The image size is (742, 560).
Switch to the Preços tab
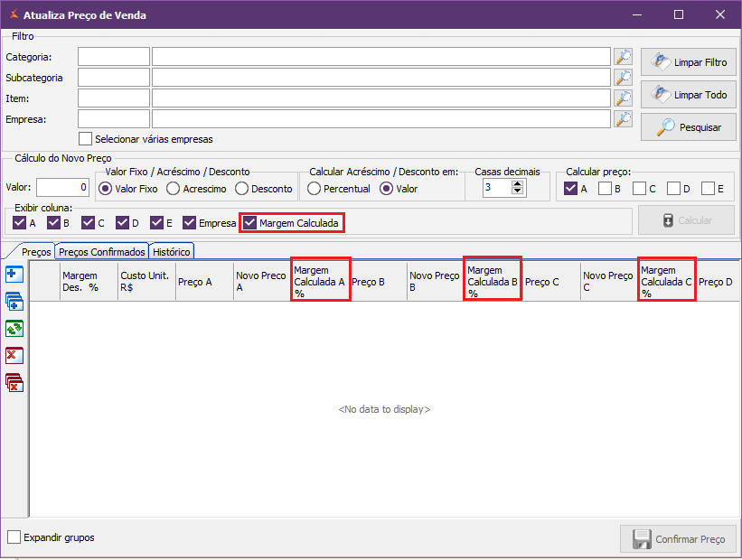point(36,252)
